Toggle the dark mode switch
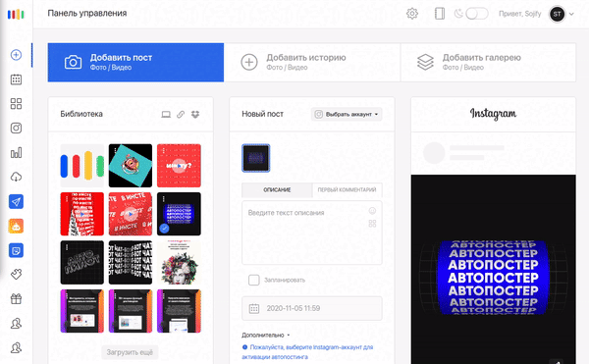This screenshot has height=364, width=589. [476, 14]
